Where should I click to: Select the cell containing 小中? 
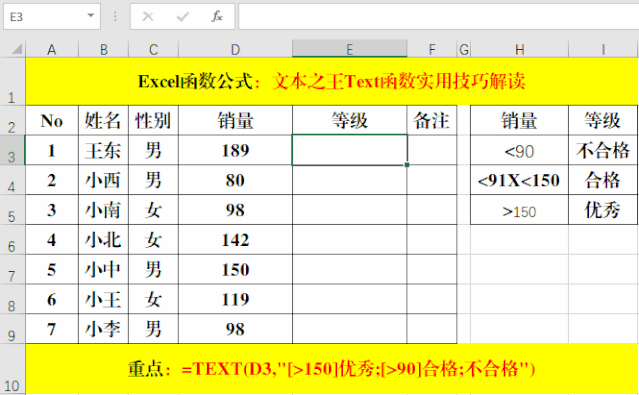104,269
